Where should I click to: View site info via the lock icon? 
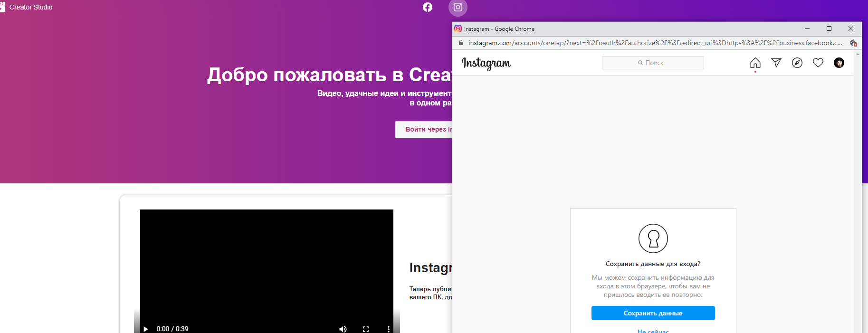pos(460,43)
